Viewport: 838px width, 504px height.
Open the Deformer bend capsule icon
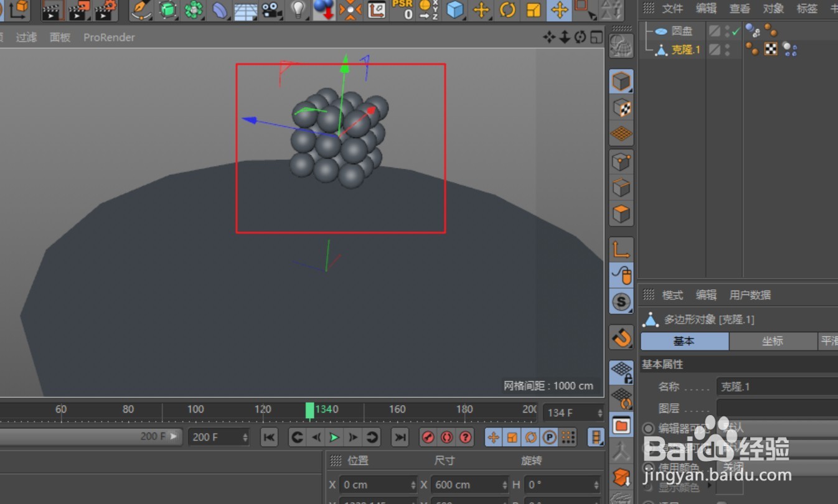(x=220, y=10)
